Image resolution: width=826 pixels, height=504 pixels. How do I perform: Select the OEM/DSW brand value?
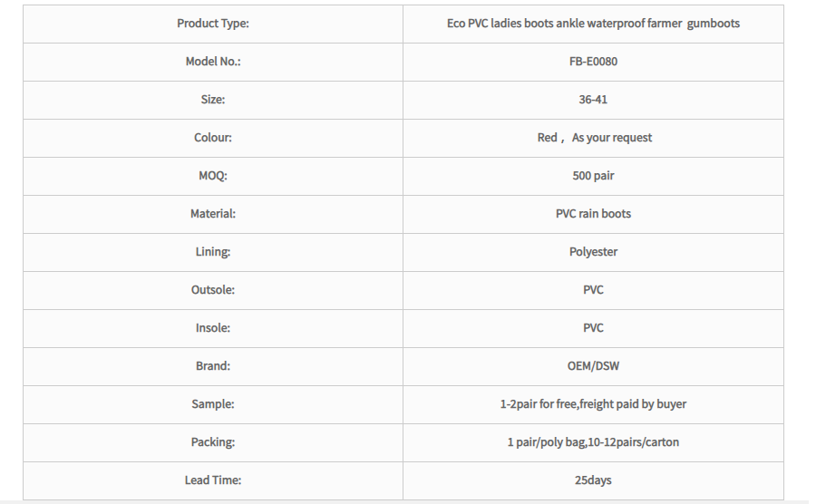593,366
